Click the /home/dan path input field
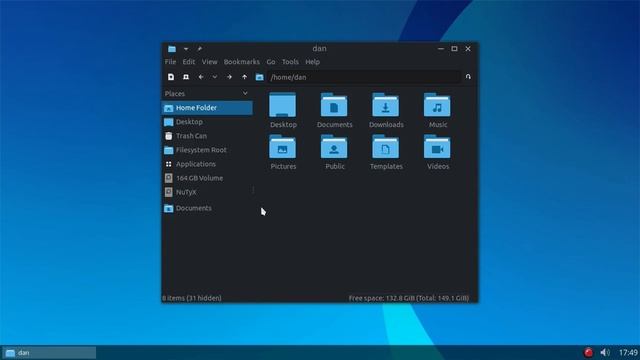640x360 pixels. pyautogui.click(x=364, y=77)
